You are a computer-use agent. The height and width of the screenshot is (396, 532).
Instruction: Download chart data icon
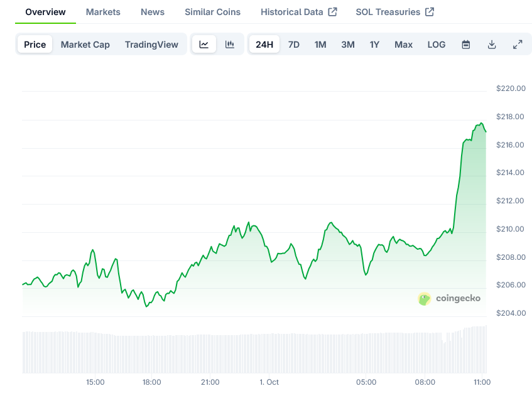pyautogui.click(x=492, y=45)
